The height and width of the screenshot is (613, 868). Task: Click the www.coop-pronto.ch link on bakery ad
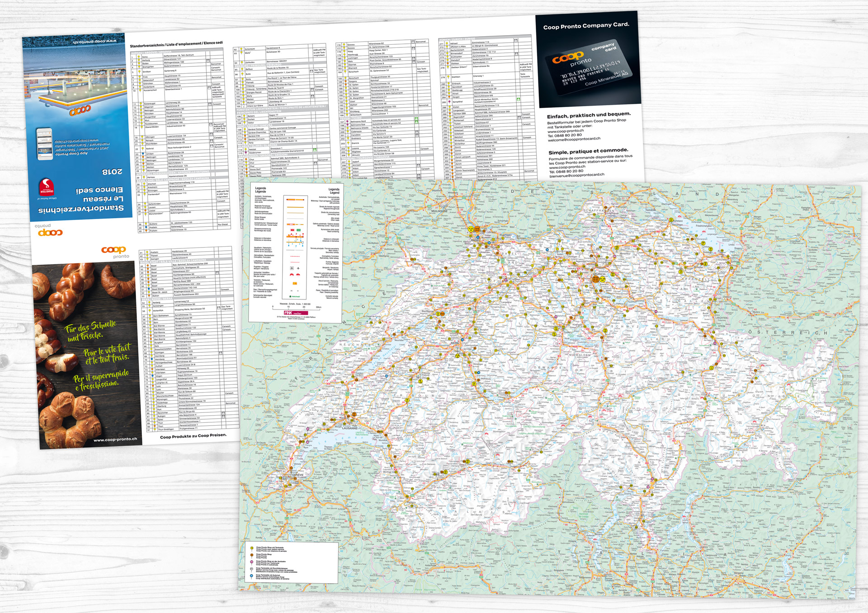coord(115,439)
